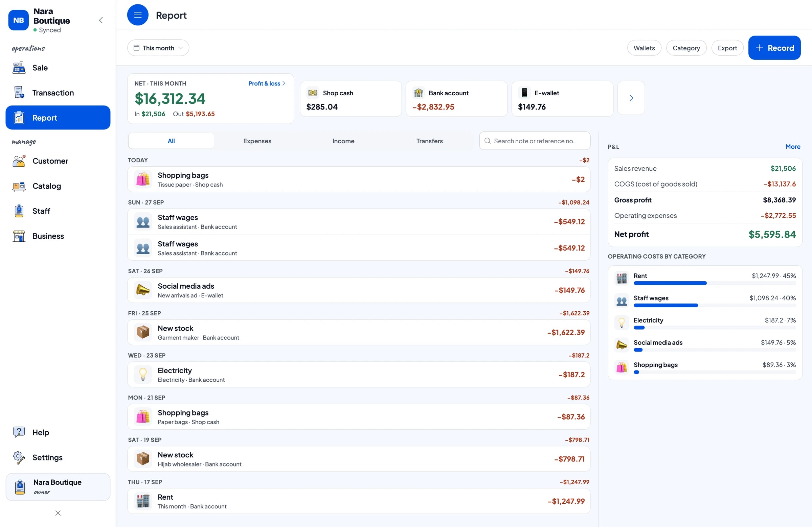Switch to the Income tab
Viewport: 812px width, 527px height.
[x=343, y=141]
